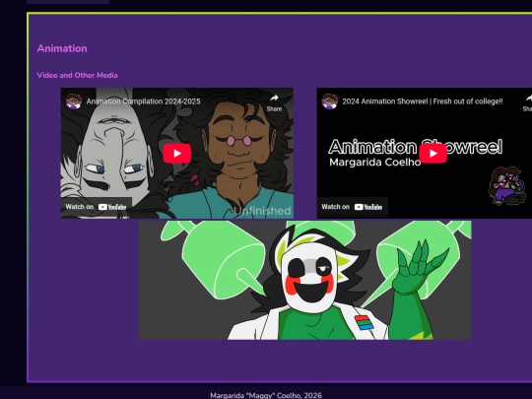Screen dimensions: 532x399
Task: Play the 2024 Animation Showreel video
Action: tap(432, 154)
